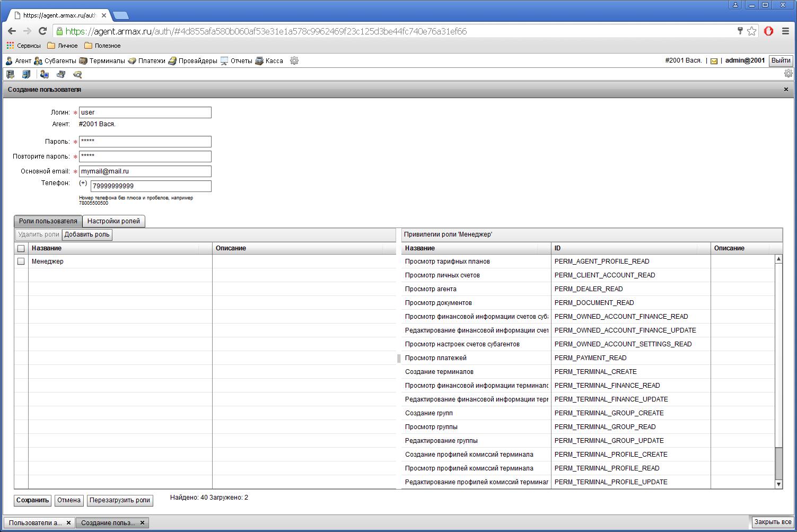The width and height of the screenshot is (797, 532).
Task: Sort privileges by the ID column header
Action: (x=631, y=248)
